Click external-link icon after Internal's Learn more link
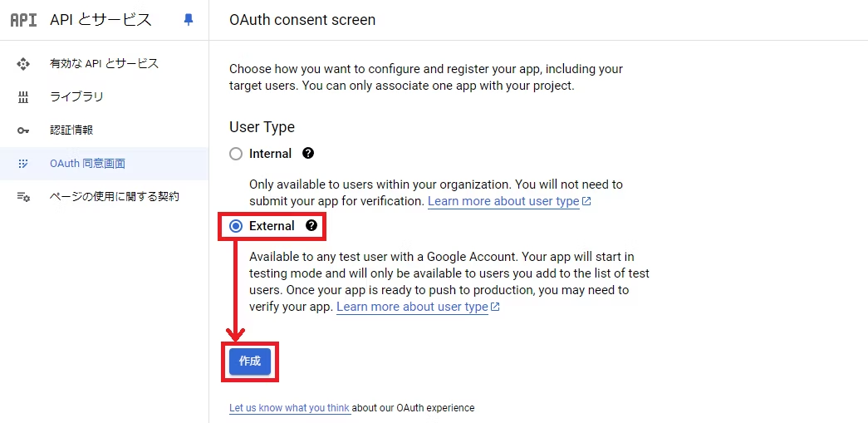Image resolution: width=868 pixels, height=423 pixels. click(x=586, y=202)
